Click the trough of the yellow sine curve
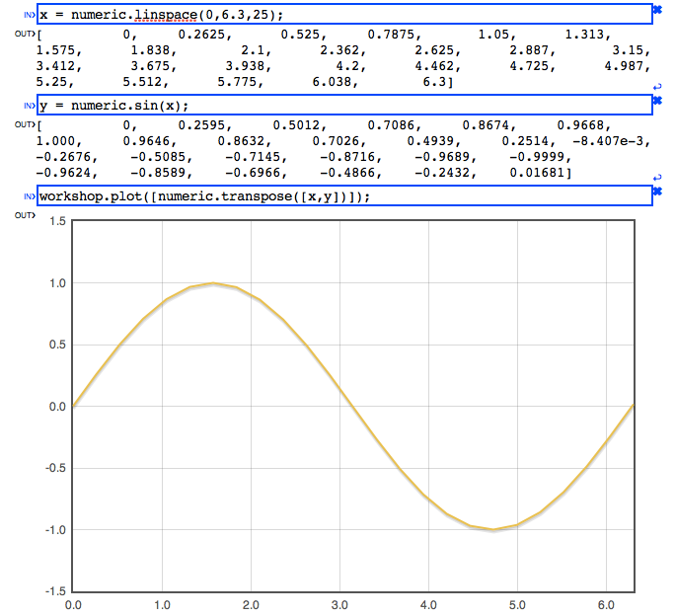 point(493,529)
